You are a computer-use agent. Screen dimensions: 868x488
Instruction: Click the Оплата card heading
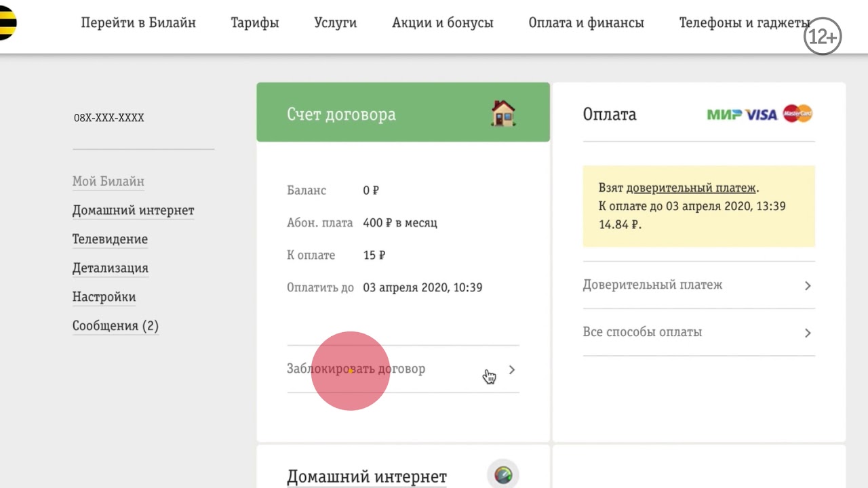[x=610, y=114]
